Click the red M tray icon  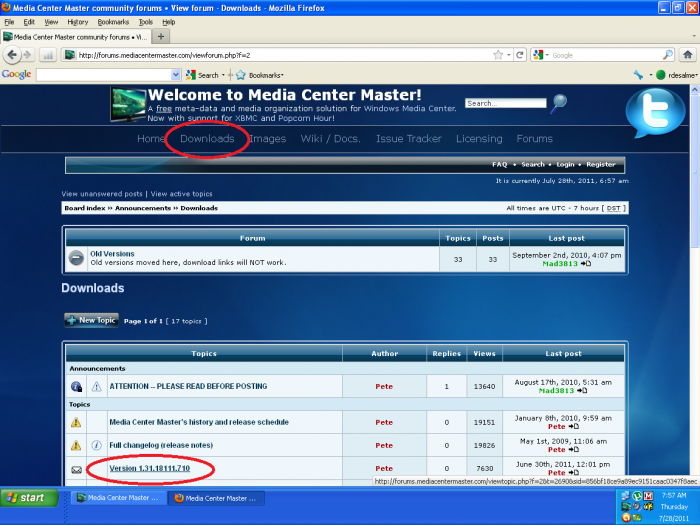tap(648, 496)
